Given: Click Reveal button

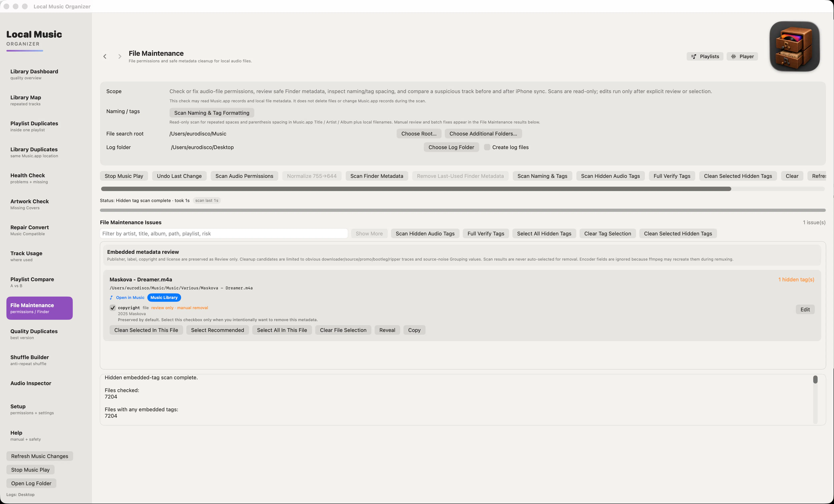Looking at the screenshot, I should (x=387, y=330).
